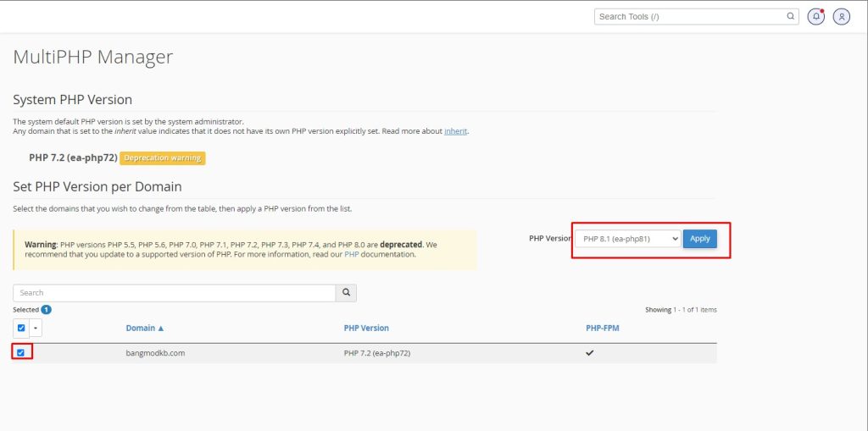Click the Deprecation warning badge
The width and height of the screenshot is (868, 431).
pos(162,158)
